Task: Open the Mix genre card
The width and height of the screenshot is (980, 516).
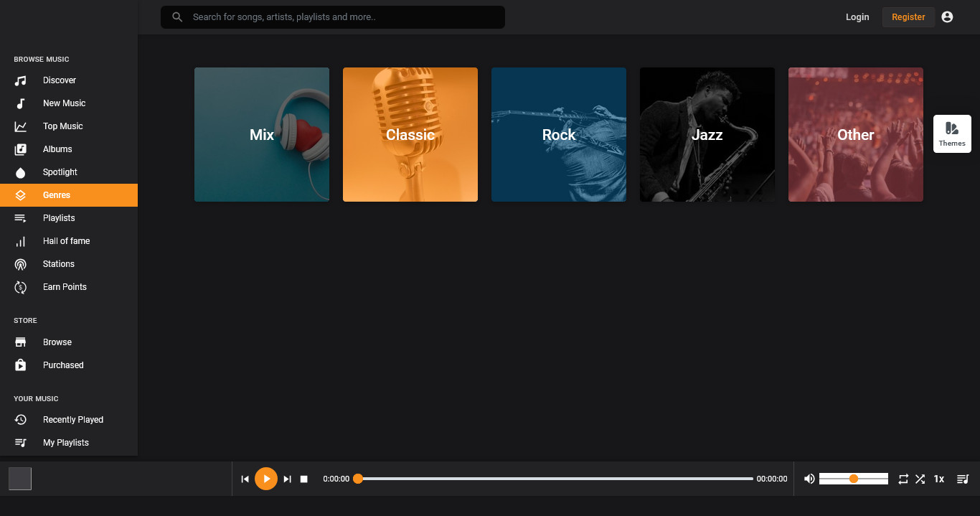Action: pyautogui.click(x=262, y=135)
